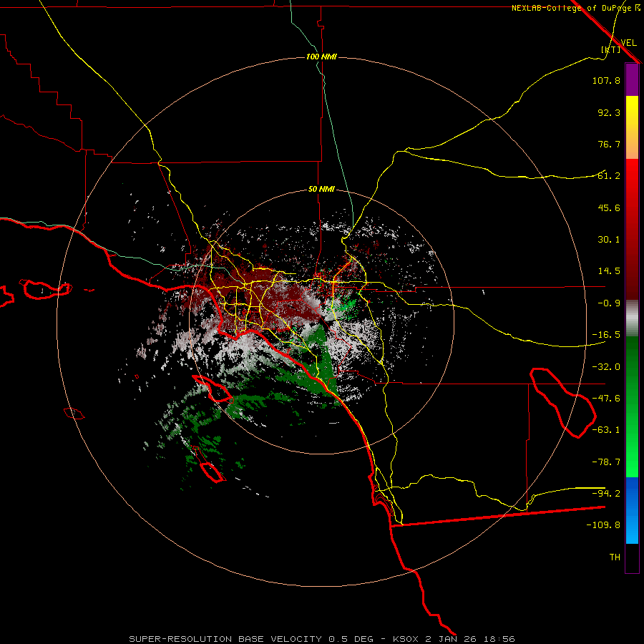
Task: Click the VEL product label
Action: (628, 43)
